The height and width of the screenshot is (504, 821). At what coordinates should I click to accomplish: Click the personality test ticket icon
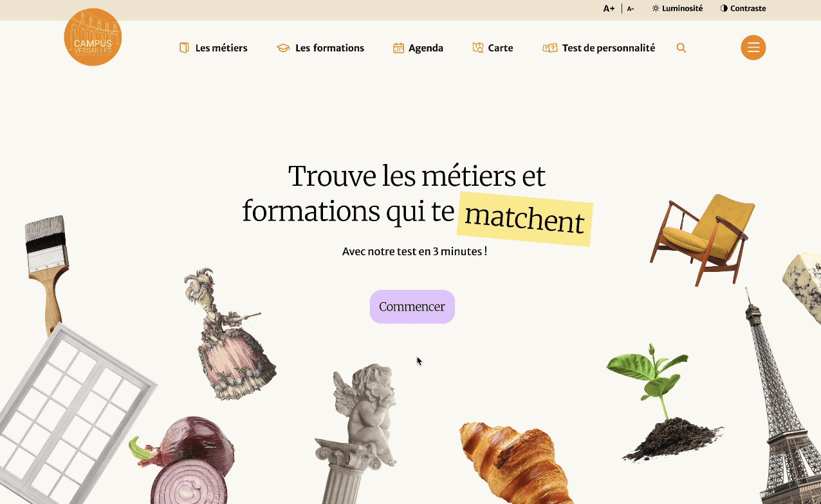click(549, 48)
